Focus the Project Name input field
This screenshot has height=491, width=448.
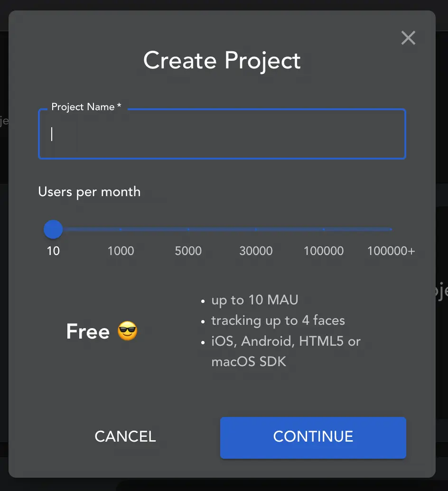tap(222, 134)
